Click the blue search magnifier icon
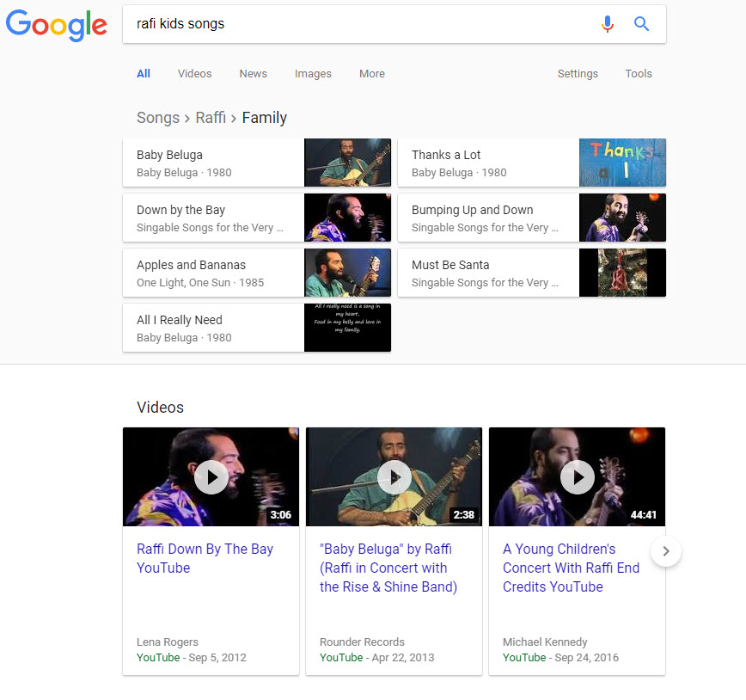The width and height of the screenshot is (746, 700). pos(641,24)
